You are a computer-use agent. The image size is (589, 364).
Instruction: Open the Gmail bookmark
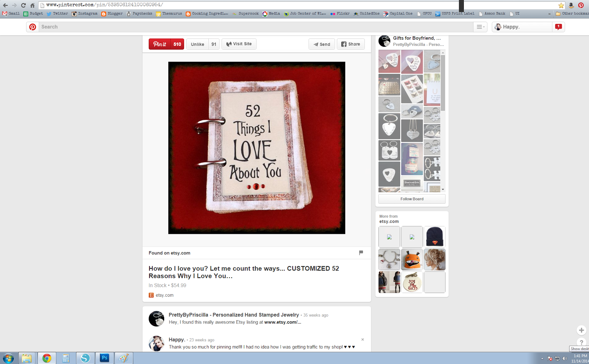point(11,14)
